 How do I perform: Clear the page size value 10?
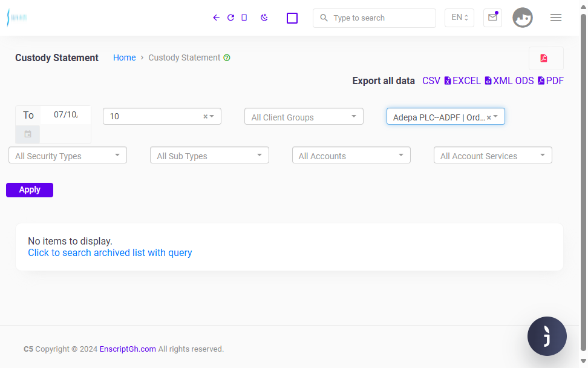click(x=205, y=117)
